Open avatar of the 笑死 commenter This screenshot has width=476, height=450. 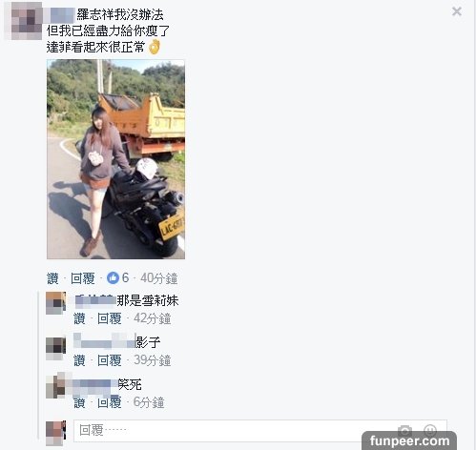(x=55, y=387)
